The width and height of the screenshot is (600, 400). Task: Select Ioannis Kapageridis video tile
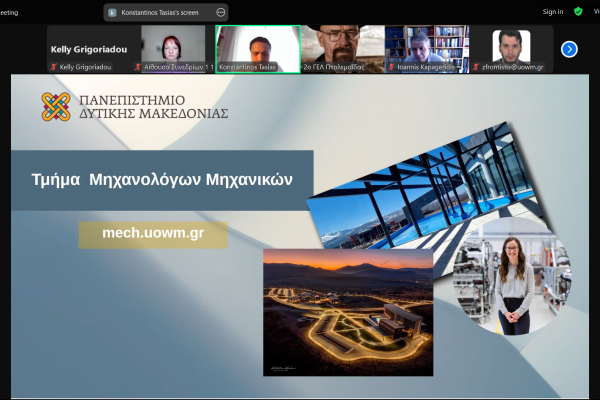click(x=427, y=49)
